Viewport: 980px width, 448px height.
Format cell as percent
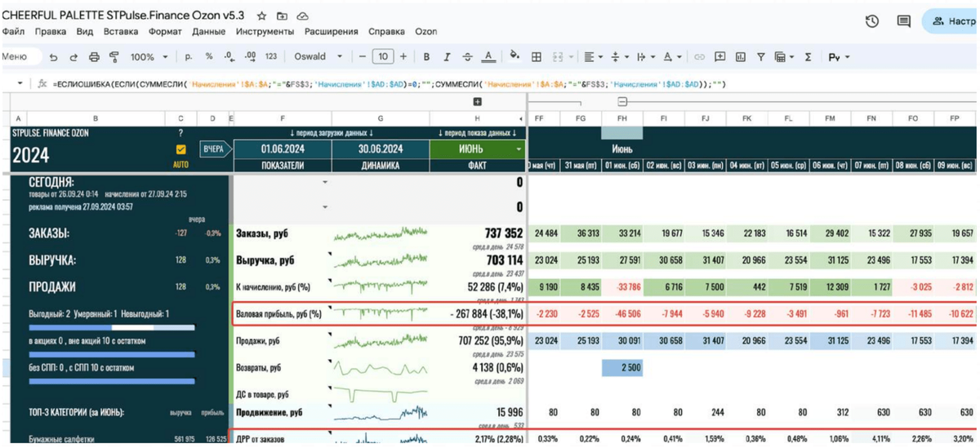tap(209, 57)
